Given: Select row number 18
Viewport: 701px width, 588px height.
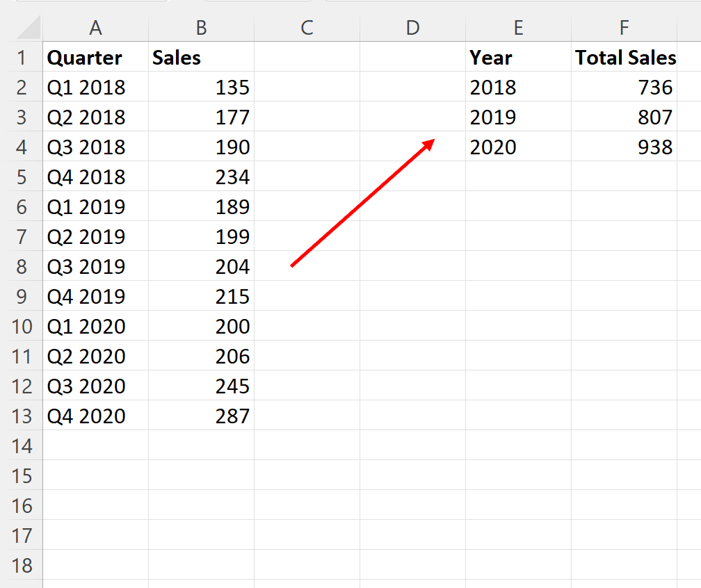Looking at the screenshot, I should pos(23,565).
